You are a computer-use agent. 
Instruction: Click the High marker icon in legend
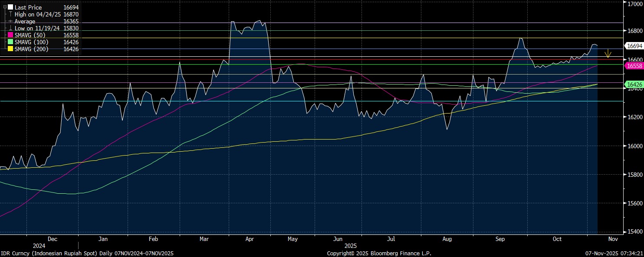[10, 14]
